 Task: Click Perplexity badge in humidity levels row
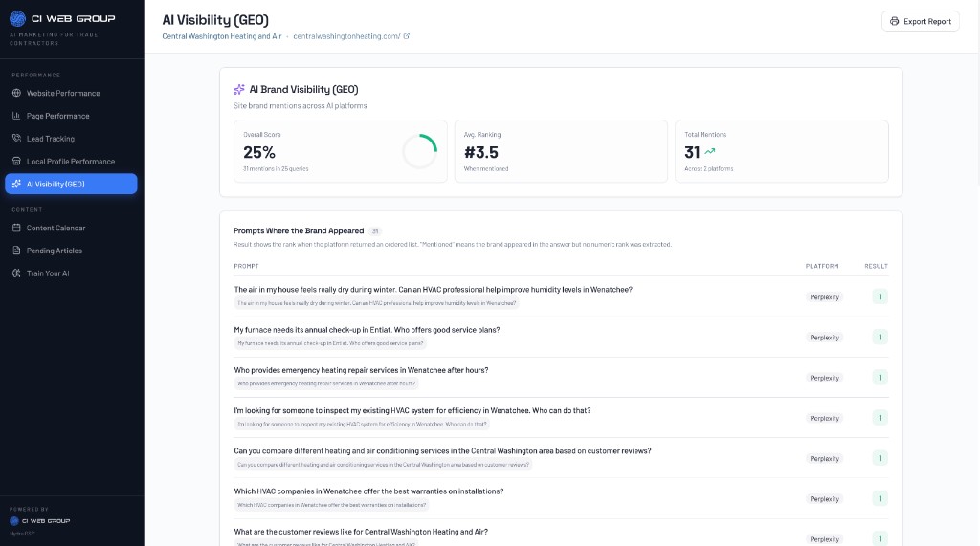click(x=824, y=297)
